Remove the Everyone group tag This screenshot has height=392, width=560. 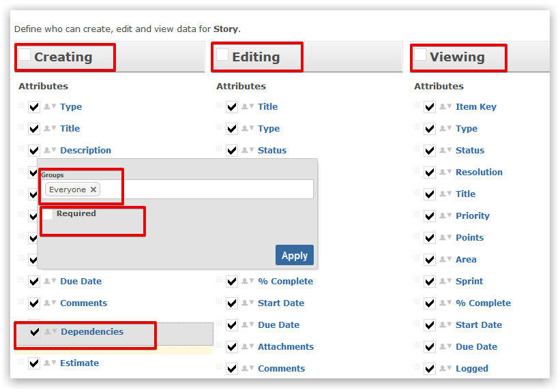coord(93,190)
